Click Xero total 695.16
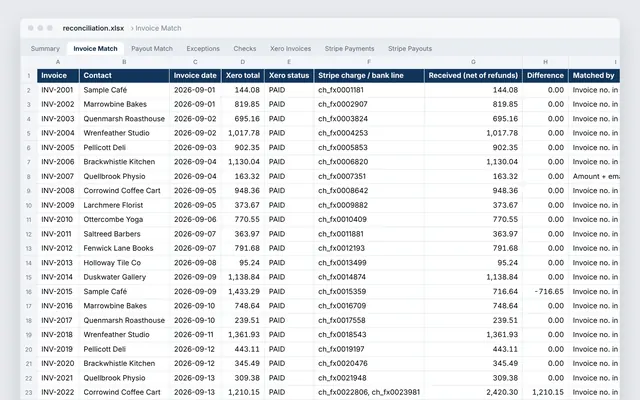 (243, 119)
